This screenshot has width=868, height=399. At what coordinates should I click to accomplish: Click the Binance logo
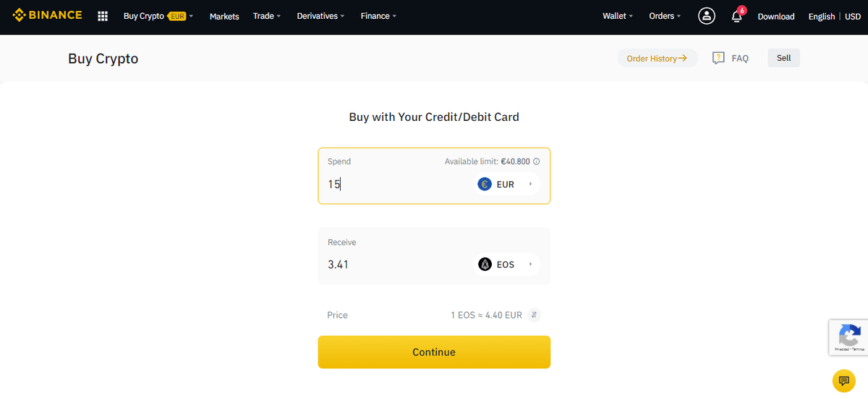click(48, 15)
